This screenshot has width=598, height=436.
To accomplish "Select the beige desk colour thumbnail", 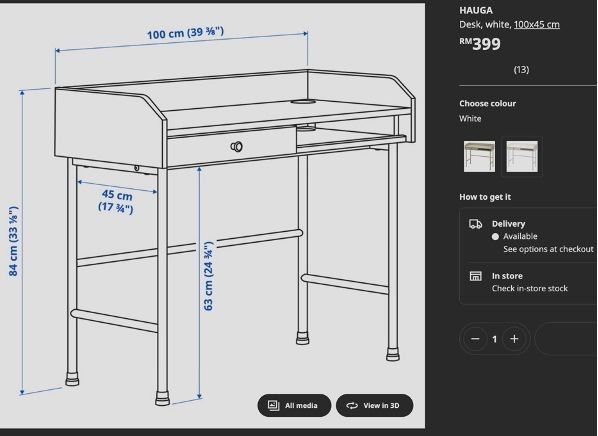I will [479, 156].
